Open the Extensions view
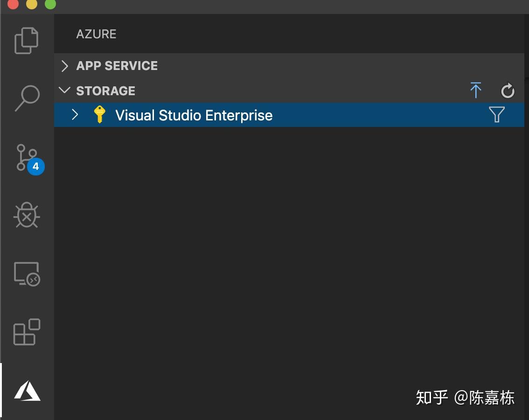This screenshot has height=420, width=529. point(27,332)
